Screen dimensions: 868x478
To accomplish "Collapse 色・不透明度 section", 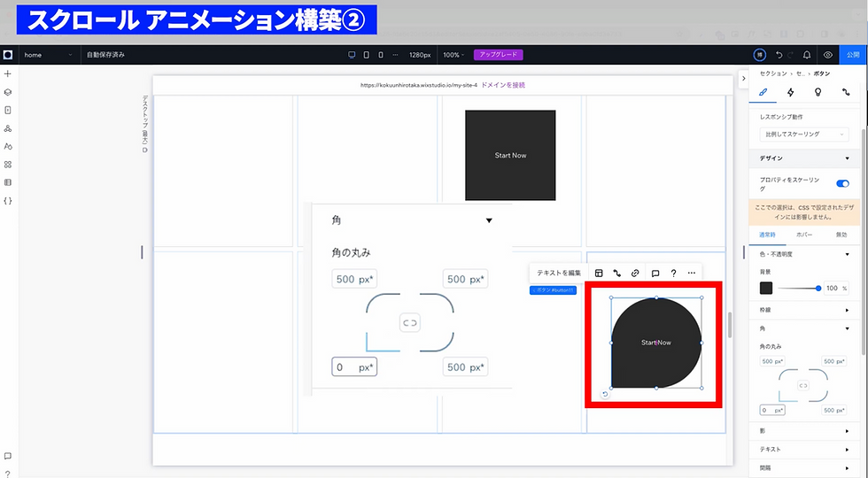I will 847,255.
